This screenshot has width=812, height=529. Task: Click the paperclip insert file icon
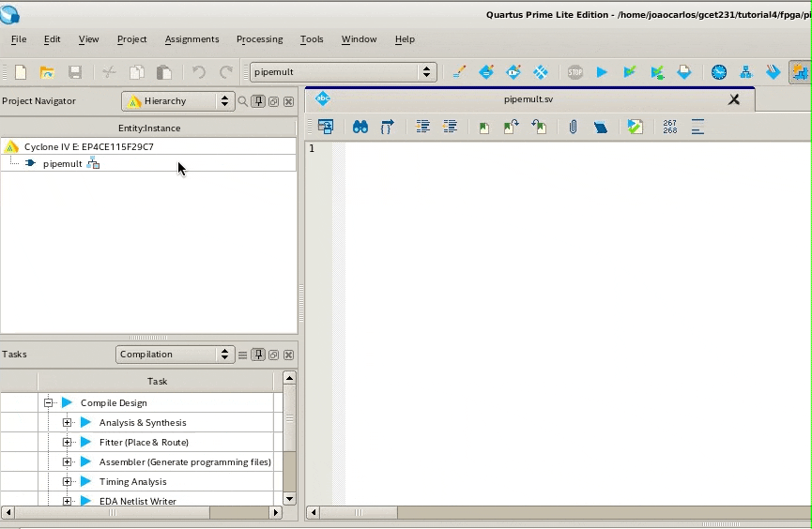(573, 127)
